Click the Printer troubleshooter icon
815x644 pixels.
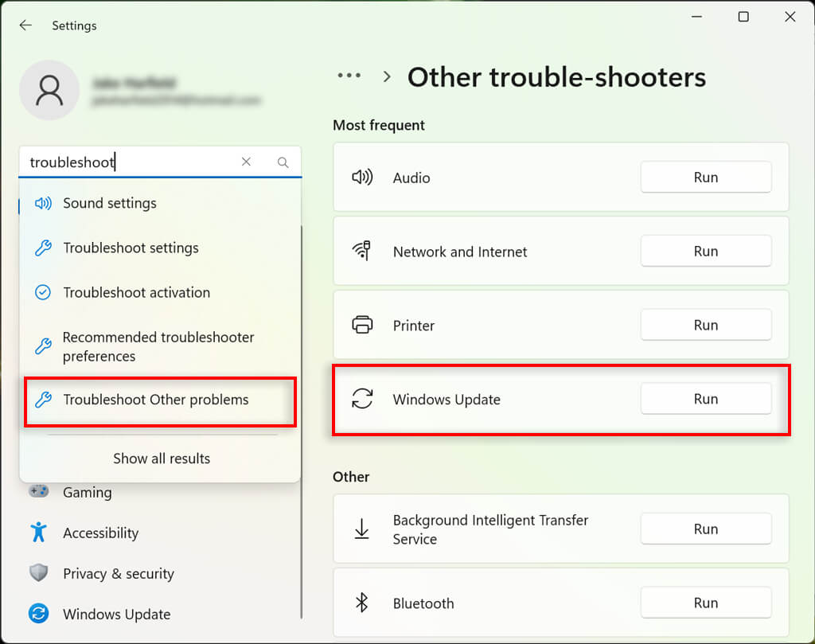362,325
